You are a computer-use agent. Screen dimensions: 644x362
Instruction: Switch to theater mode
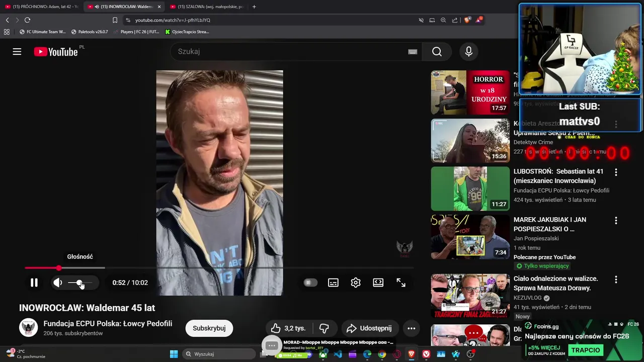click(x=378, y=283)
